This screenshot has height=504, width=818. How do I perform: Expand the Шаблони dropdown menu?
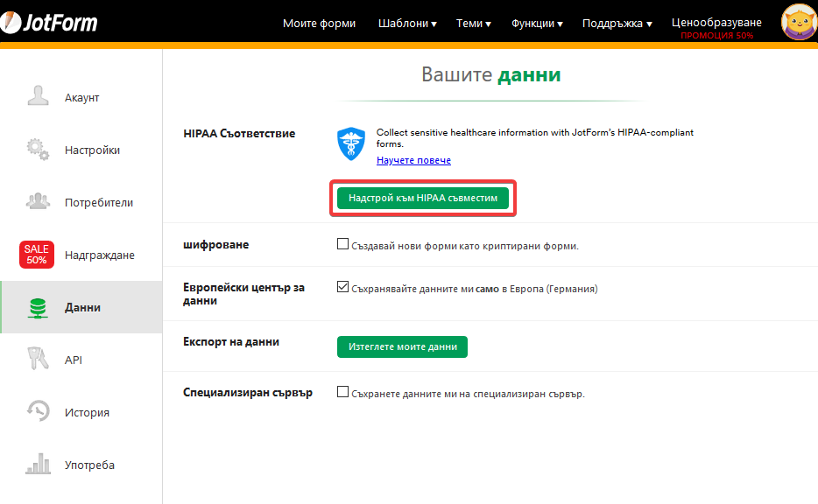click(x=407, y=24)
